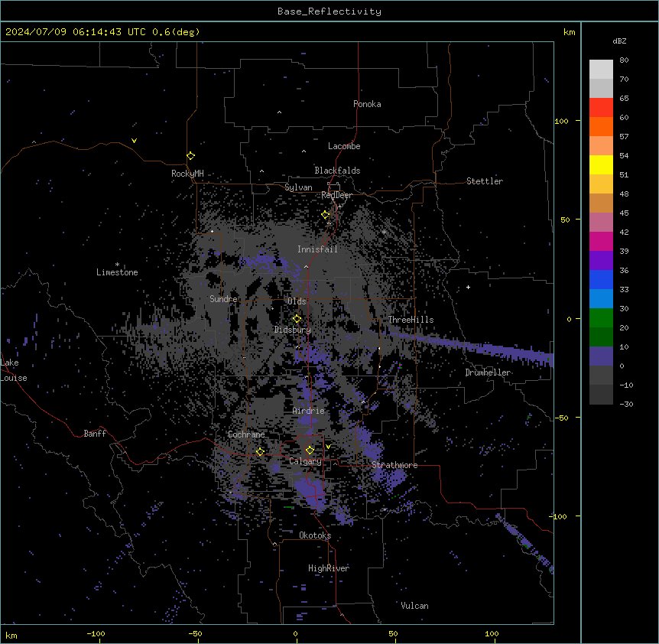The height and width of the screenshot is (644, 659).
Task: Click the RockyMH label
Action: [x=187, y=174]
